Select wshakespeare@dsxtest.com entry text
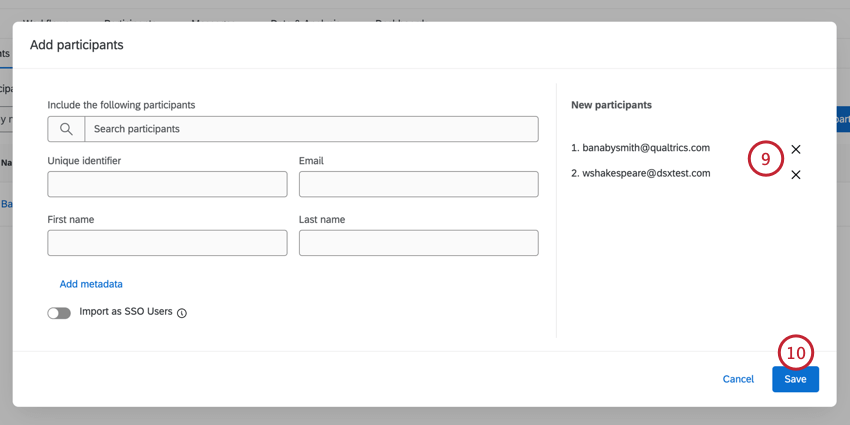 click(x=646, y=173)
